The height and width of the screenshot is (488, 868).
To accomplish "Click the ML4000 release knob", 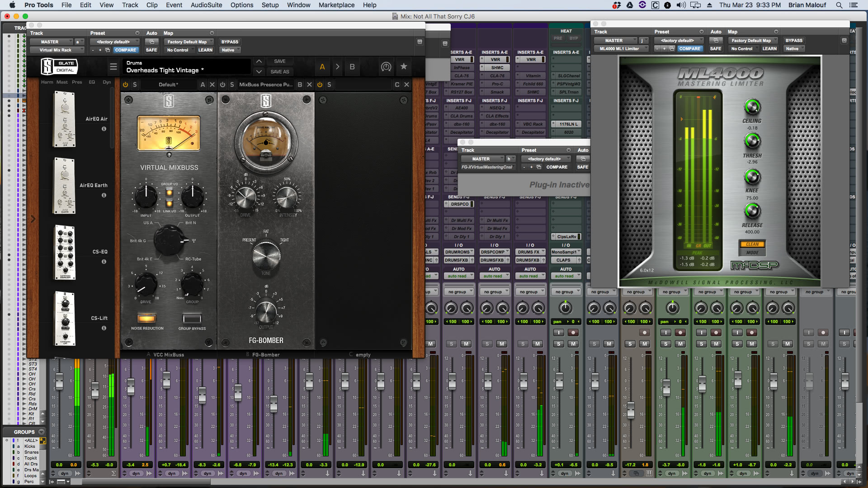I will pos(752,211).
